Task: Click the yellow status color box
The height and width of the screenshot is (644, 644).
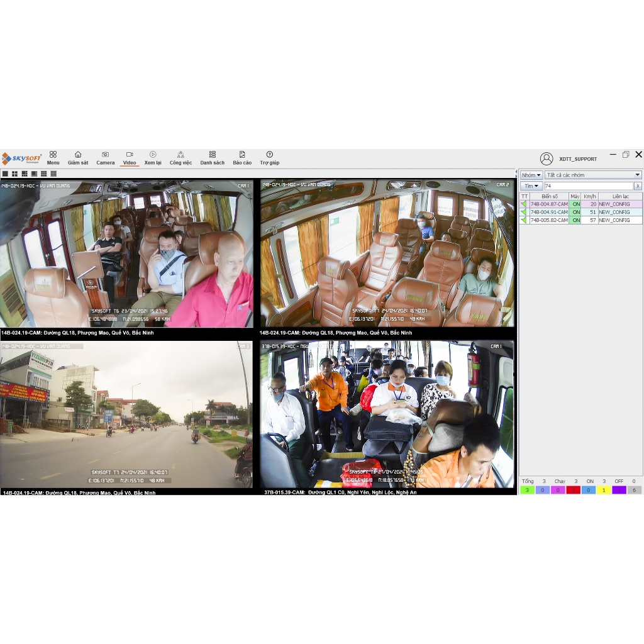Action: (x=604, y=490)
